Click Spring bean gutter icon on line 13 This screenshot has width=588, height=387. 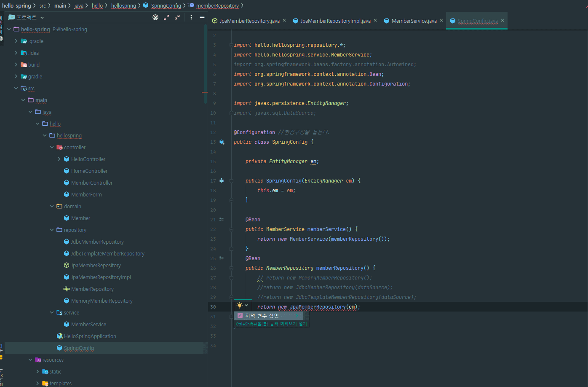[x=222, y=142]
